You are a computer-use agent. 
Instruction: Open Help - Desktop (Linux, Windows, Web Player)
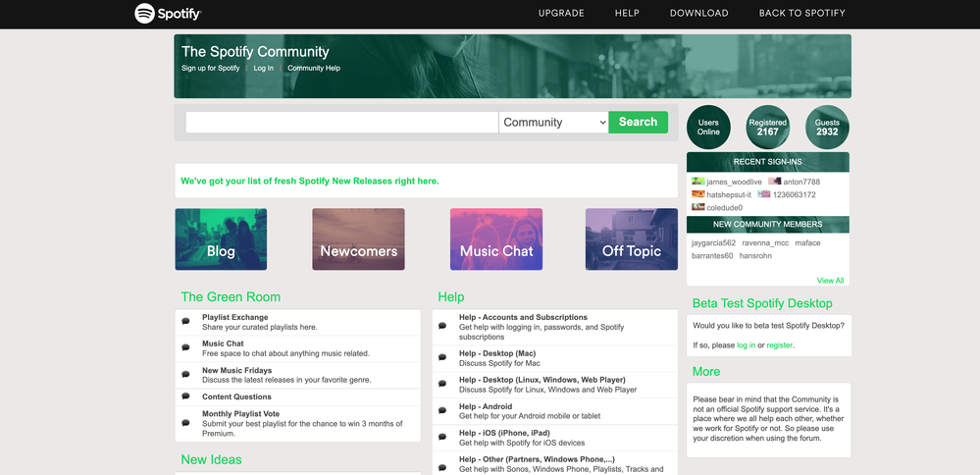[x=542, y=380]
